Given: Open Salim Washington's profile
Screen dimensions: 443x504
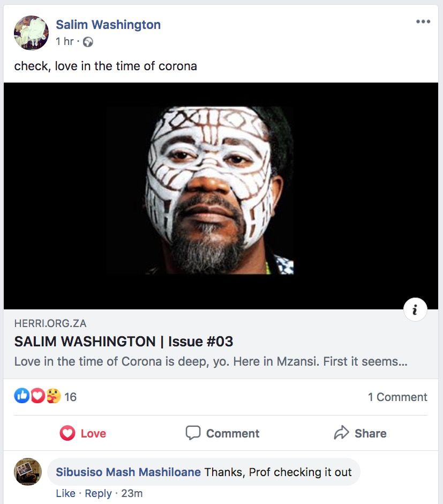Looking at the screenshot, I should 108,24.
